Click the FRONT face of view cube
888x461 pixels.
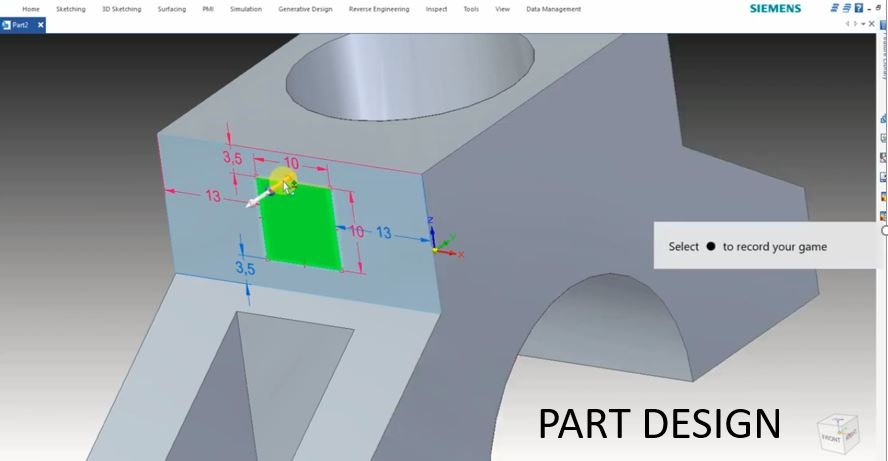pos(832,437)
